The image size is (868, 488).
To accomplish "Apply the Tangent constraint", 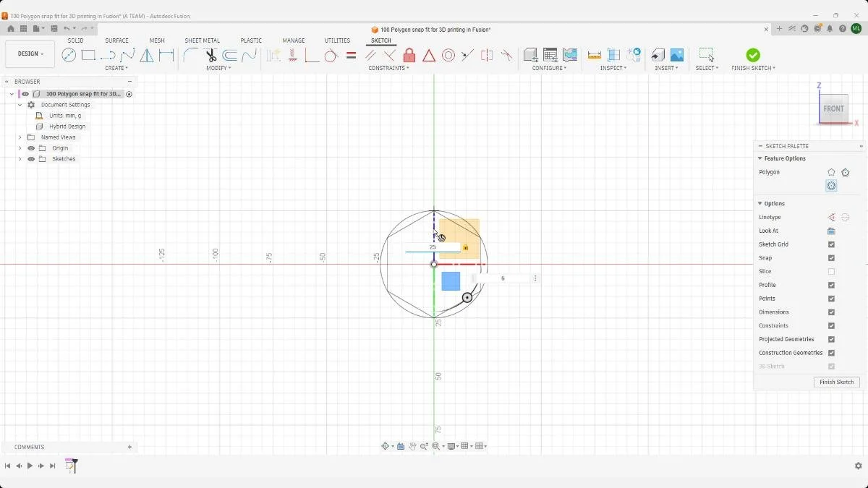I will 331,55.
